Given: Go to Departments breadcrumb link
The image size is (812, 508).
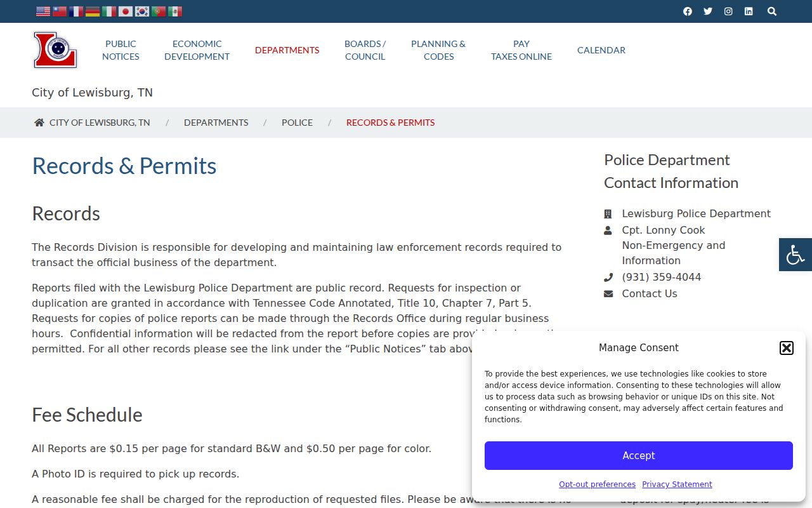Looking at the screenshot, I should click(x=216, y=123).
